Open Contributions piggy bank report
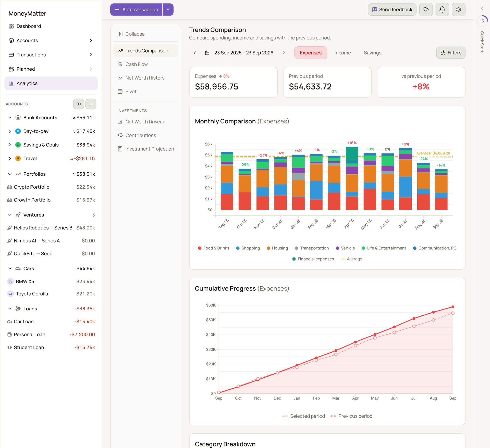Image resolution: width=490 pixels, height=448 pixels. click(x=145, y=135)
